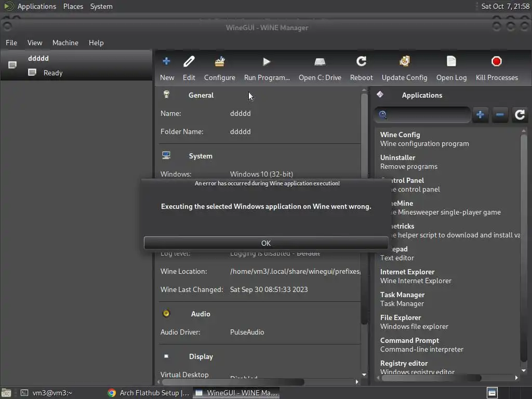Open the View menu
Viewport: 532px width, 399px height.
35,43
